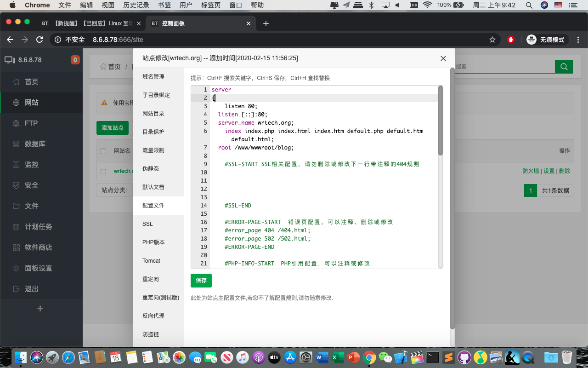The height and width of the screenshot is (368, 588).
Task: Click the config editor's vertical scrollbar
Action: click(x=441, y=121)
